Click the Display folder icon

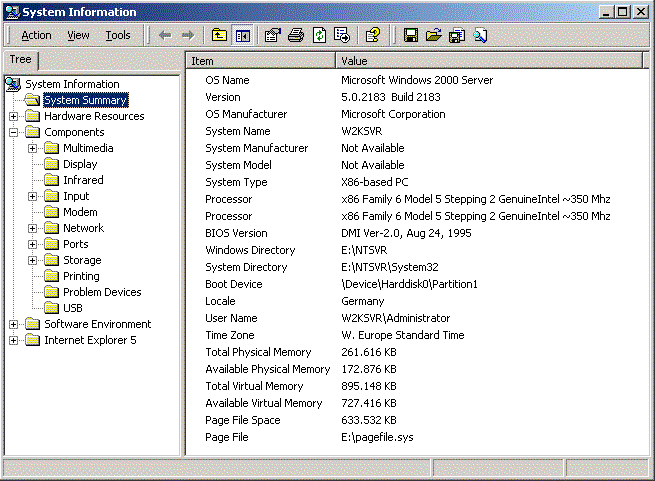tap(51, 164)
